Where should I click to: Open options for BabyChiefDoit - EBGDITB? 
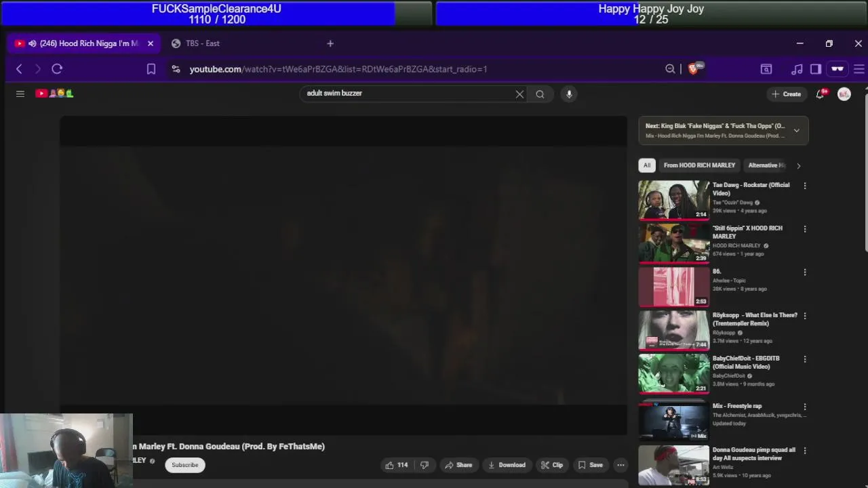tap(805, 359)
